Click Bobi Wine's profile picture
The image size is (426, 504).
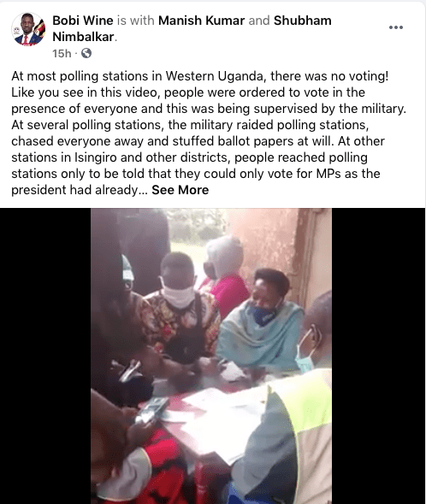pyautogui.click(x=28, y=29)
